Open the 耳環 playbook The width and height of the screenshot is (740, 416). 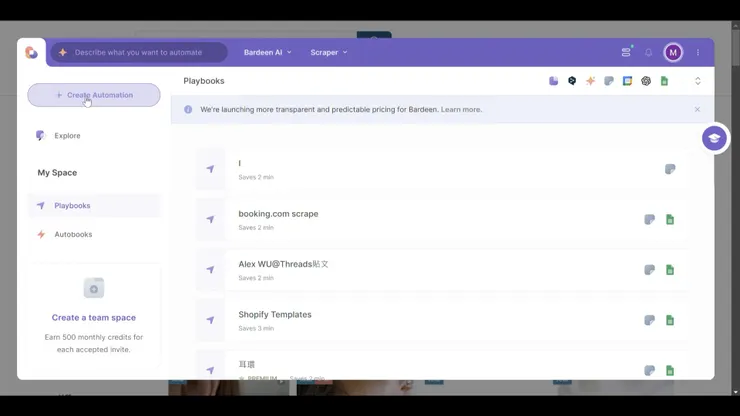tap(443, 365)
